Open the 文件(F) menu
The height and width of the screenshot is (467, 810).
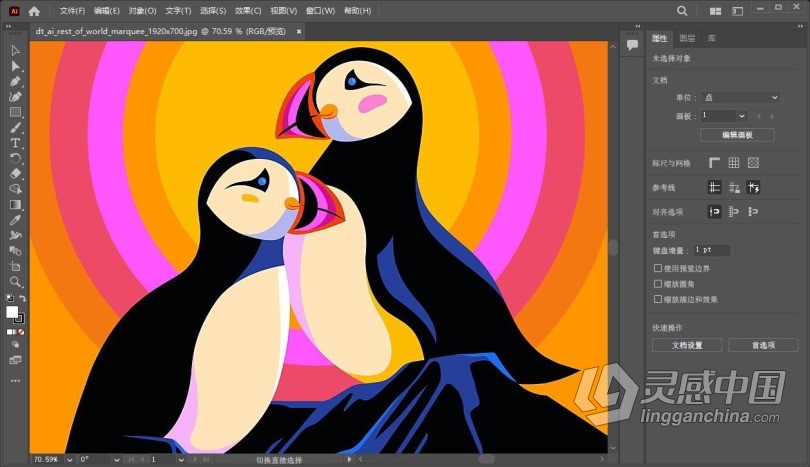coord(72,11)
